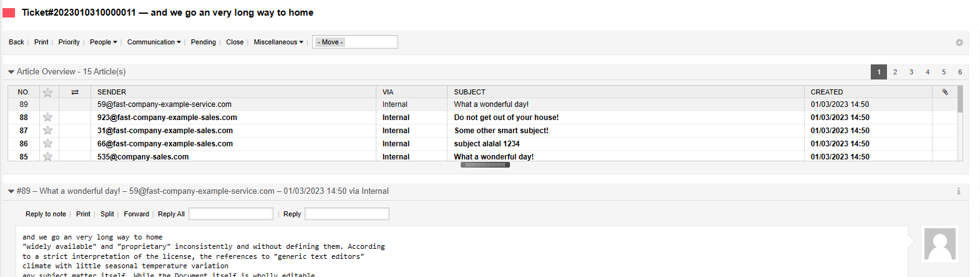This screenshot has height=277, width=980.
Task: Click the Reply to note link
Action: 46,214
